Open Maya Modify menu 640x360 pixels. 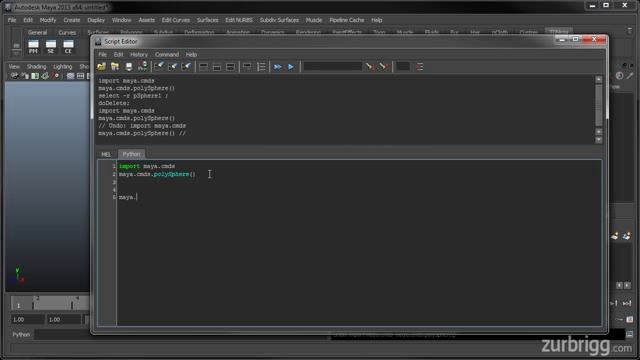pyautogui.click(x=48, y=20)
